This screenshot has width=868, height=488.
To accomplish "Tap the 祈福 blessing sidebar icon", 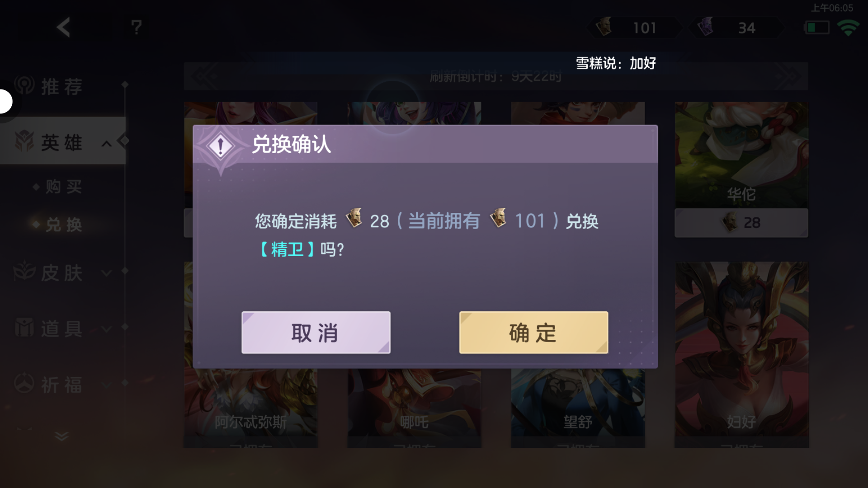I will (24, 384).
